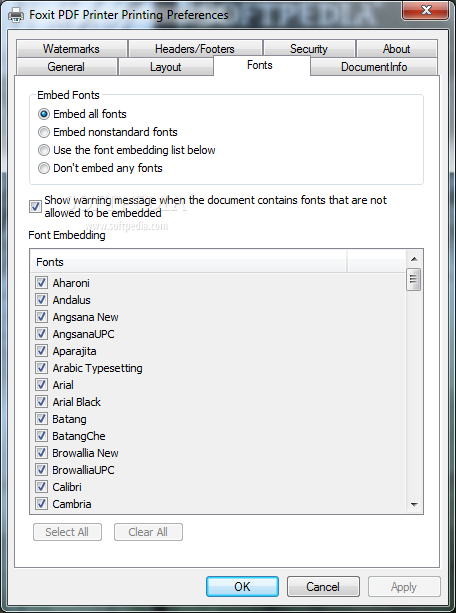Select the Calibri font name text
Screen dimensions: 456x613
(67, 487)
